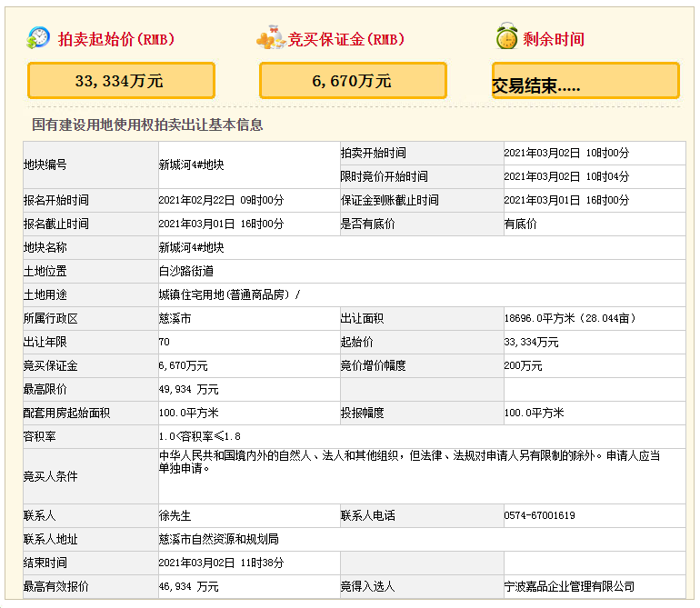The height and width of the screenshot is (608, 700).
Task: Click the auction starting price money icon
Action: pos(38,38)
